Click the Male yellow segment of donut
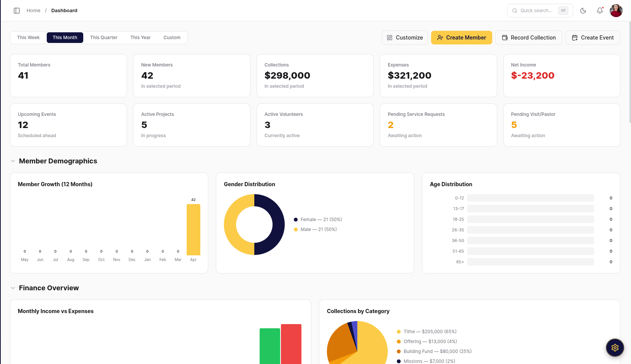This screenshot has width=631, height=364. coord(230,225)
